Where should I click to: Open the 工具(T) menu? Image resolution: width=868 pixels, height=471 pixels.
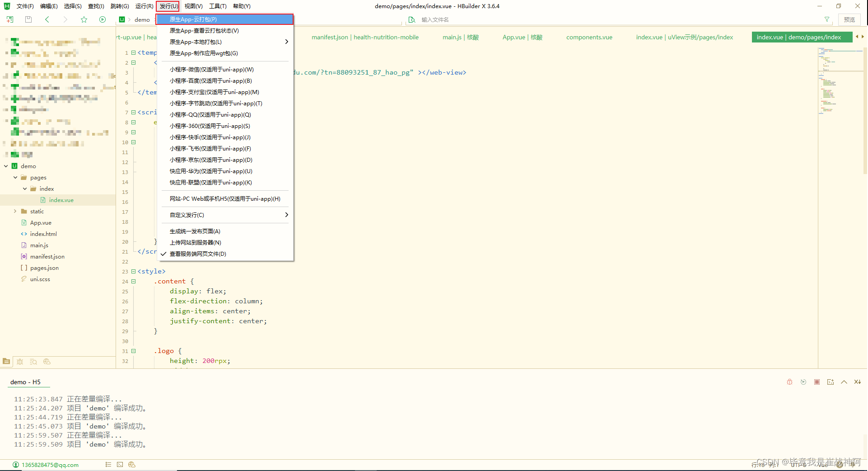tap(218, 6)
